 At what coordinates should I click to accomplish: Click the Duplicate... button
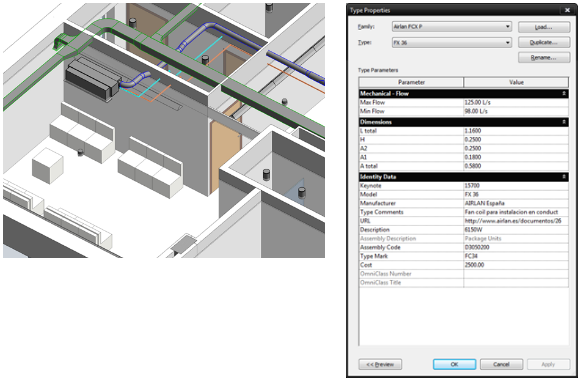pyautogui.click(x=544, y=43)
